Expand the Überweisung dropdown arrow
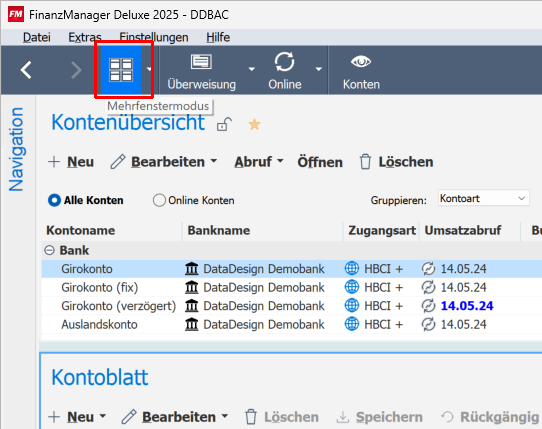 252,69
